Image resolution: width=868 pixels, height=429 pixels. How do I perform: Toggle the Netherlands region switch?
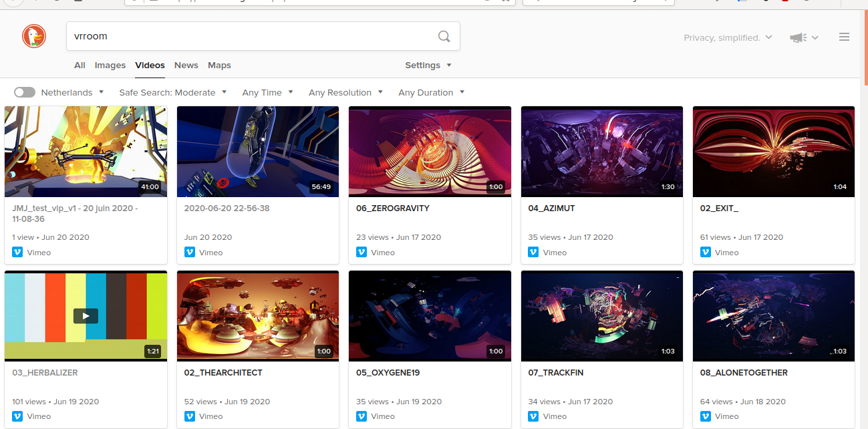[25, 92]
